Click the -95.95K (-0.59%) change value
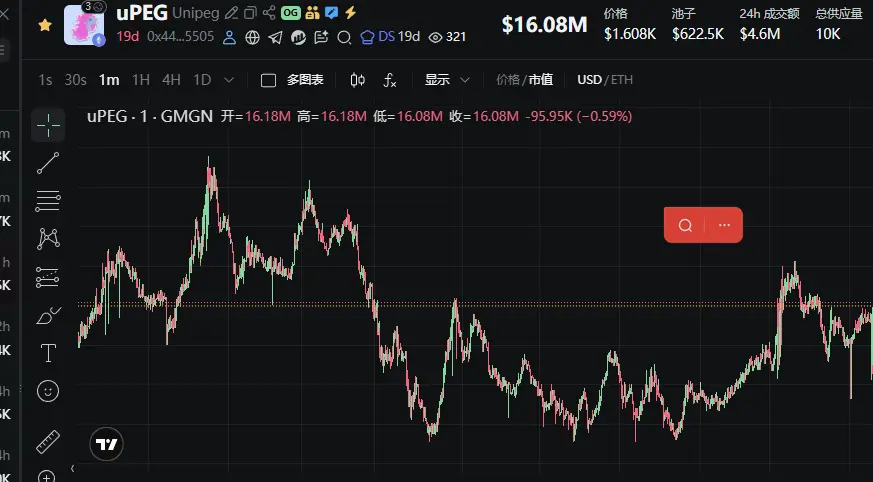Viewport: 873px width, 482px height. (578, 116)
